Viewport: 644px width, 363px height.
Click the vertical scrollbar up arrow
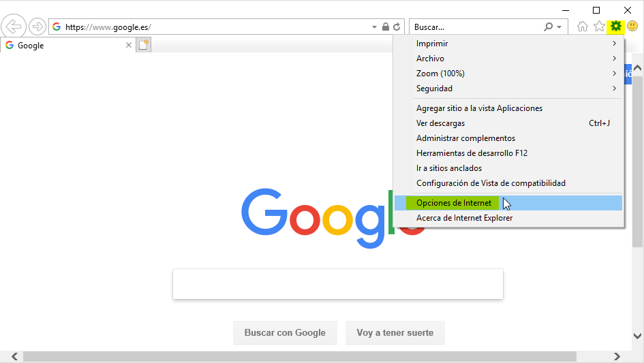tap(637, 68)
